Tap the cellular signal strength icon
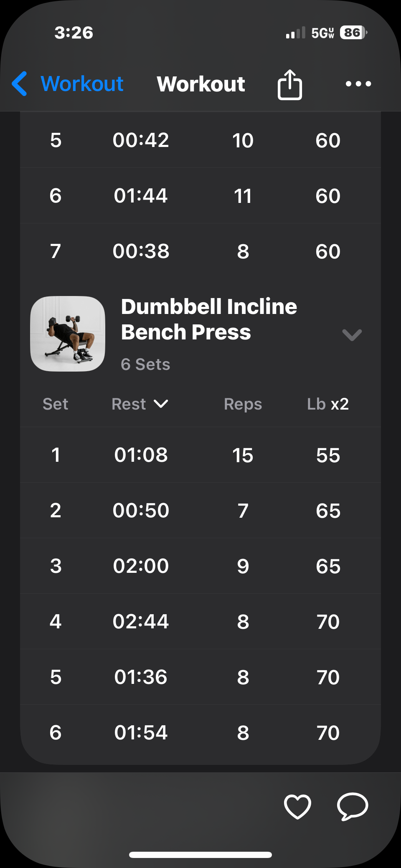Image resolution: width=401 pixels, height=868 pixels. tap(295, 33)
